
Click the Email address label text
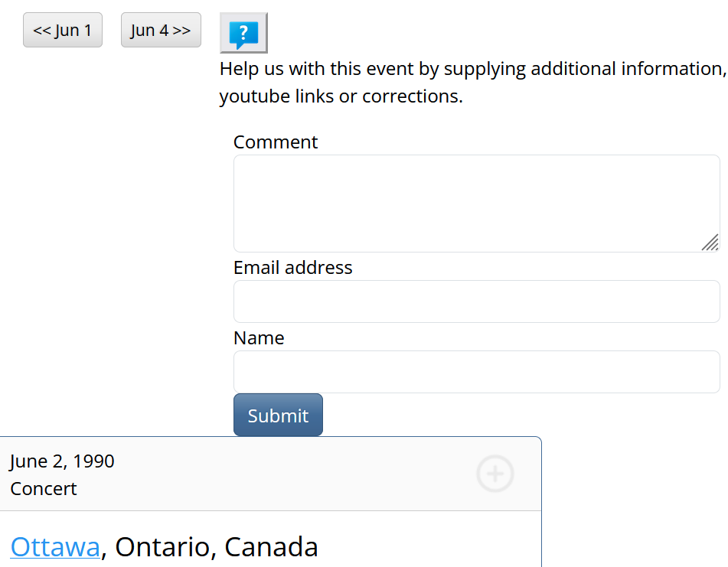click(x=293, y=268)
